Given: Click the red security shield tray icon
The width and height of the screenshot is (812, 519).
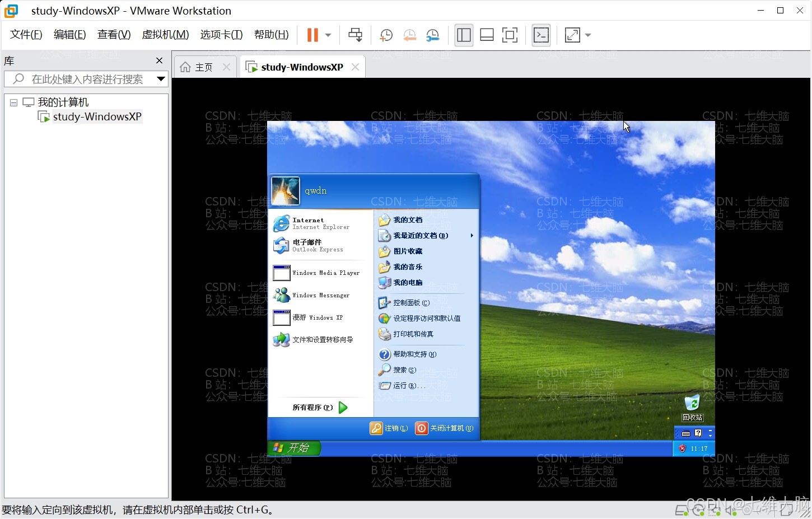Looking at the screenshot, I should click(682, 448).
